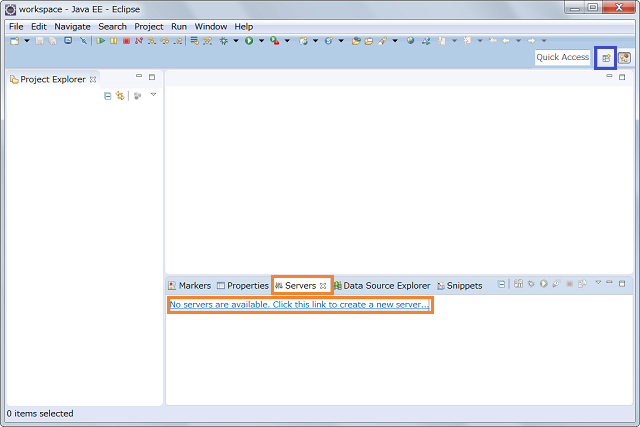The image size is (640, 427).
Task: Click the Back navigation arrow icon
Action: 506,41
